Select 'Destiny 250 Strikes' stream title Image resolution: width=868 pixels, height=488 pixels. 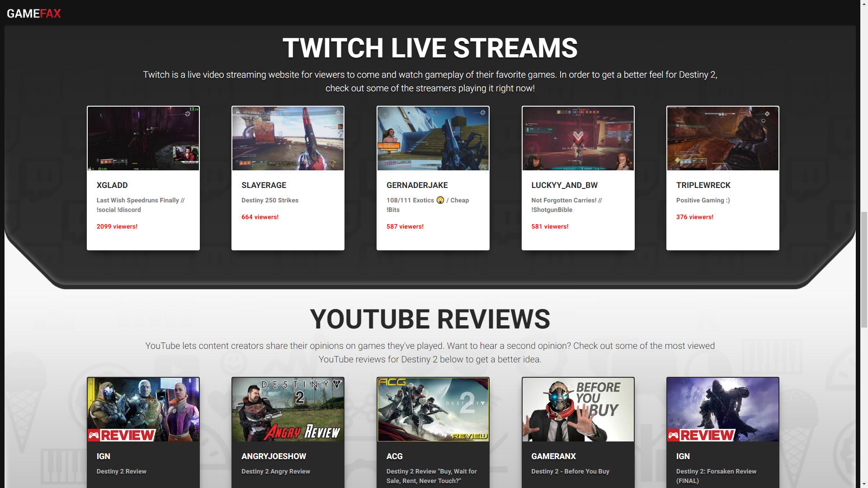pyautogui.click(x=270, y=200)
